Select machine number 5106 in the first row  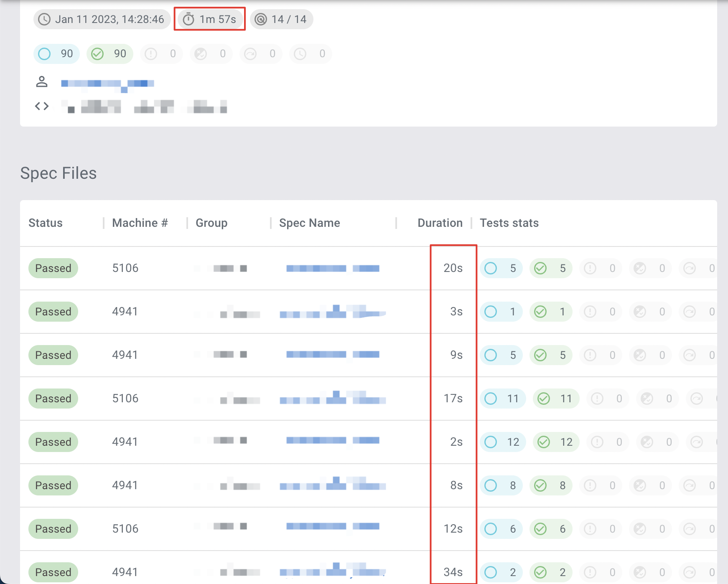pos(125,268)
